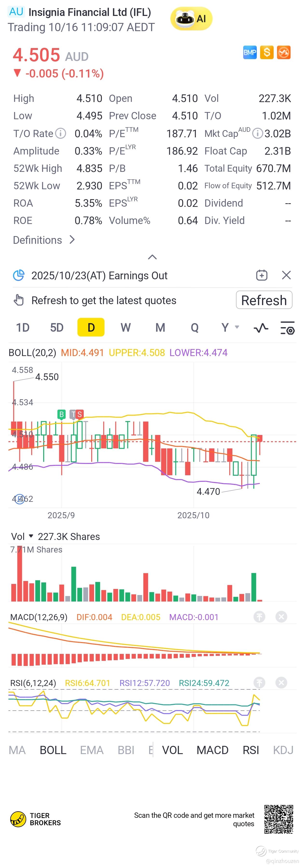Toggle the BOLL overlay indicator
The width and height of the screenshot is (305, 868).
tap(53, 750)
